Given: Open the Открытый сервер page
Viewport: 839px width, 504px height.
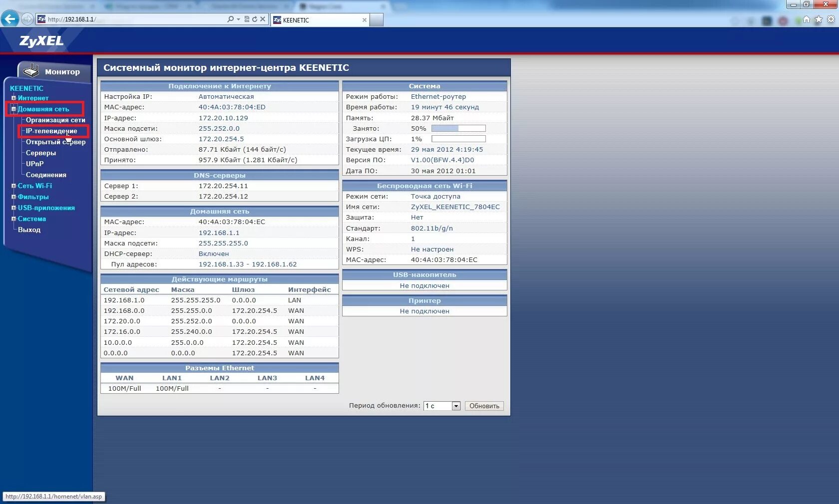Looking at the screenshot, I should point(55,142).
